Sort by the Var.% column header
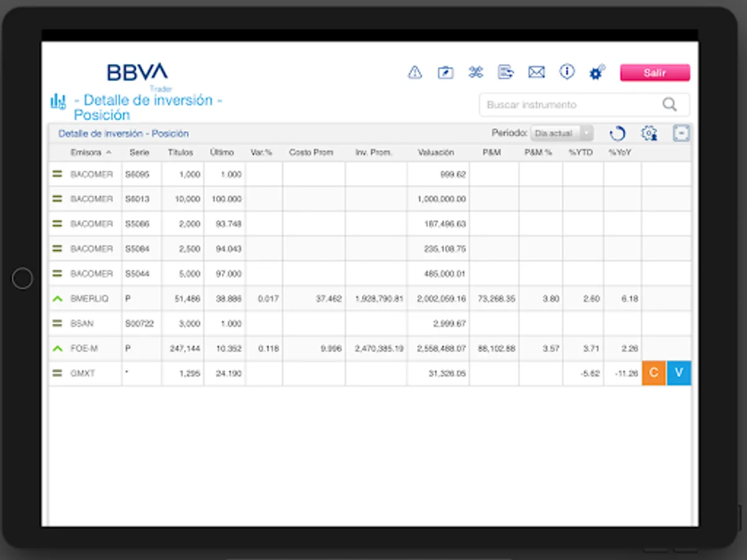This screenshot has height=560, width=747. click(x=261, y=152)
